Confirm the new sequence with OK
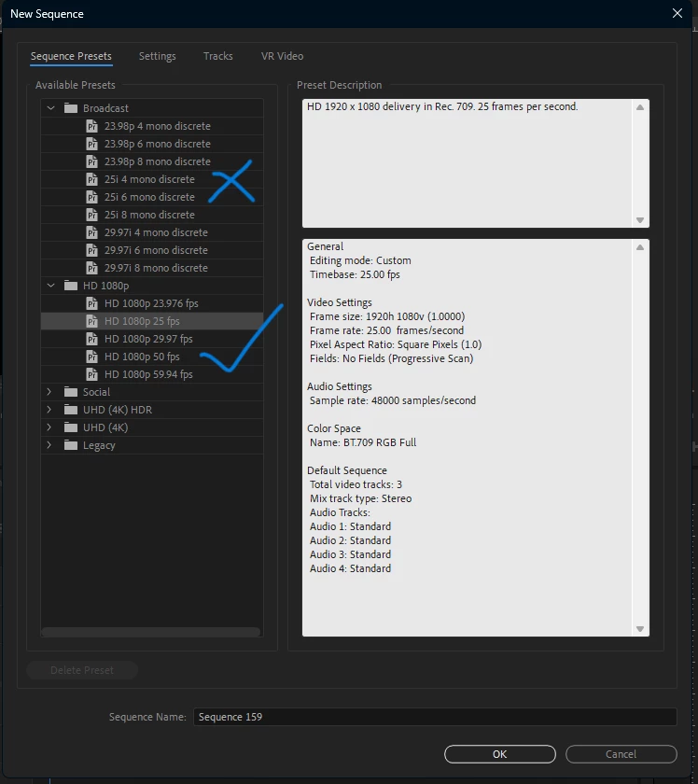 (x=500, y=754)
